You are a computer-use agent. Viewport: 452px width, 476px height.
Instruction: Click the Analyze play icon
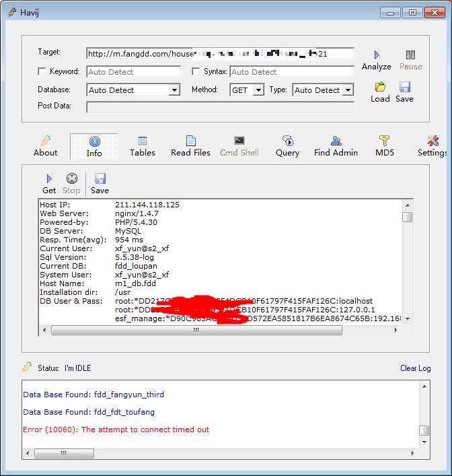(x=377, y=55)
